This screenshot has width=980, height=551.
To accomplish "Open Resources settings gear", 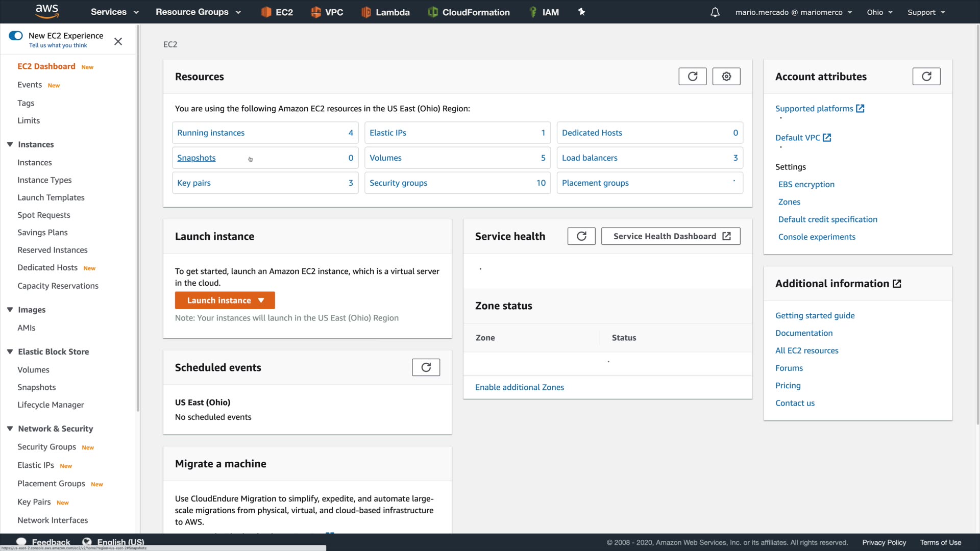I will click(x=726, y=77).
